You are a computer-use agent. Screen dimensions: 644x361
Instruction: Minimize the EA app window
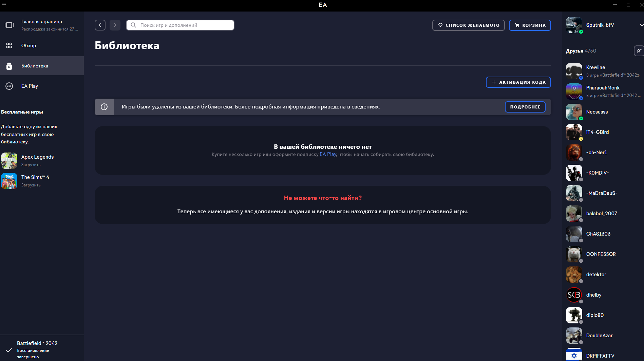[615, 5]
